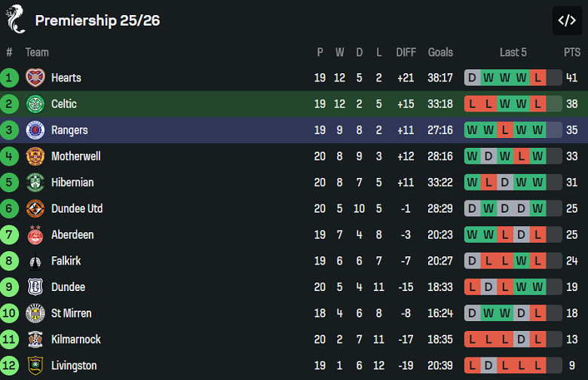The image size is (588, 380).
Task: Sort by the DIFF column header
Action: 406,52
